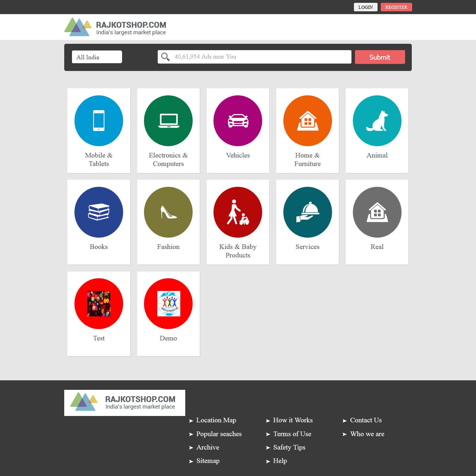
Task: Open the Books category icon
Action: [x=99, y=212]
